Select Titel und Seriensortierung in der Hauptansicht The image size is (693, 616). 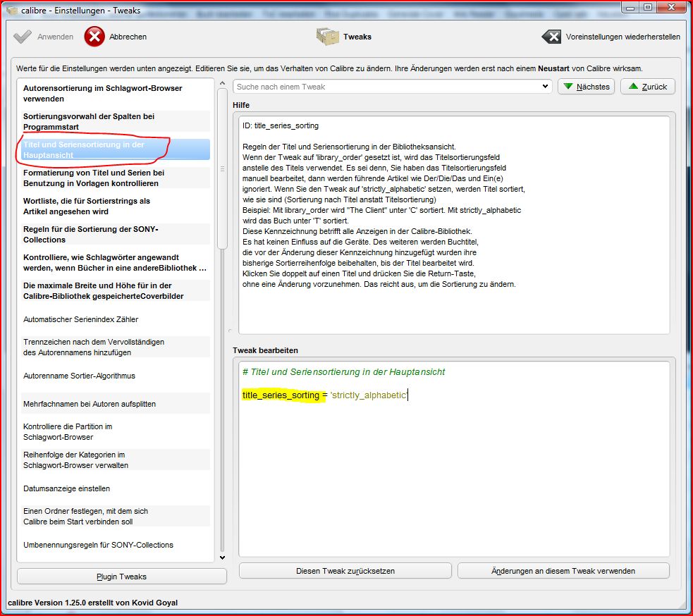116,149
